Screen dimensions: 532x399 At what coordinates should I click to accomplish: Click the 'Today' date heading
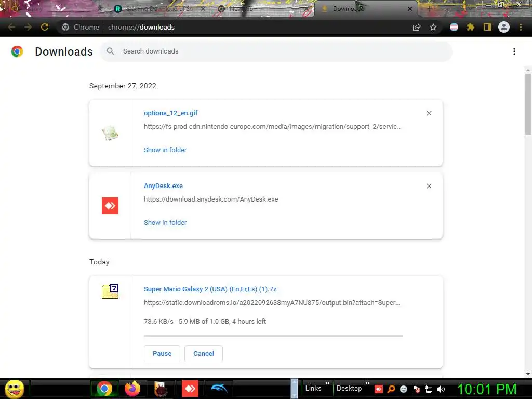pyautogui.click(x=99, y=262)
